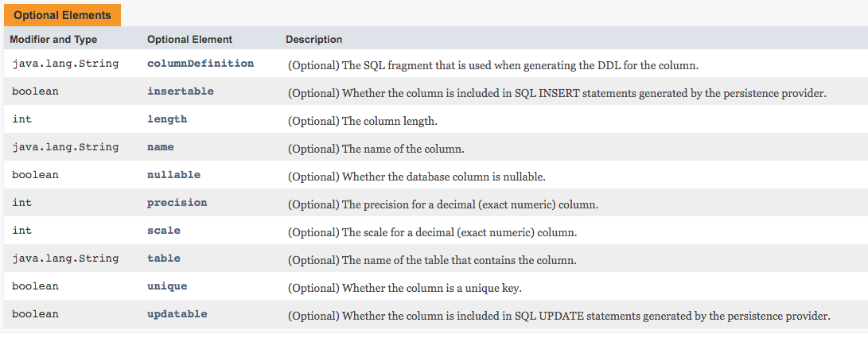Click the int type beside precision
Image resolution: width=868 pixels, height=342 pixels.
pyautogui.click(x=21, y=203)
